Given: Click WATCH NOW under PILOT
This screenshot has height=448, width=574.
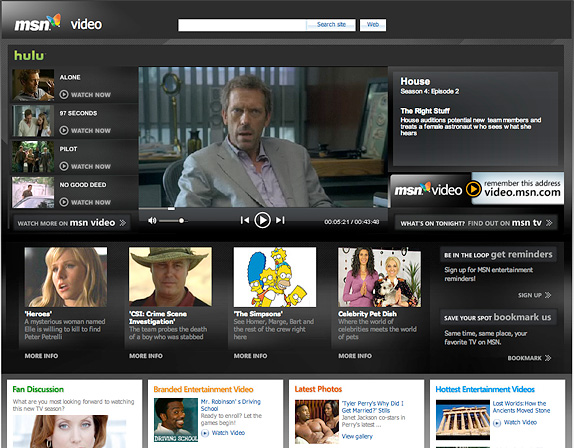Looking at the screenshot, I should [x=91, y=167].
